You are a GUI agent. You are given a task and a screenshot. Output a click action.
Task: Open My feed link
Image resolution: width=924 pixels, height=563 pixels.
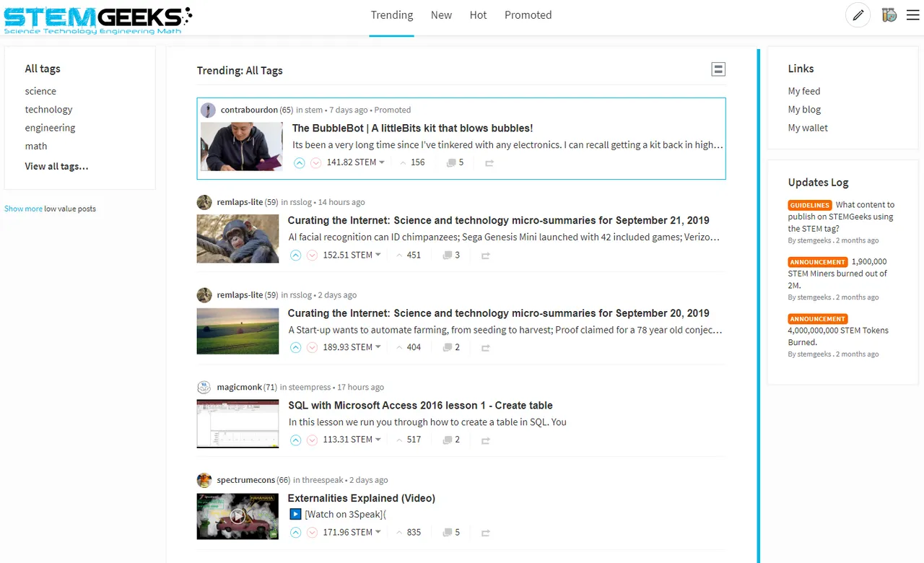click(804, 91)
